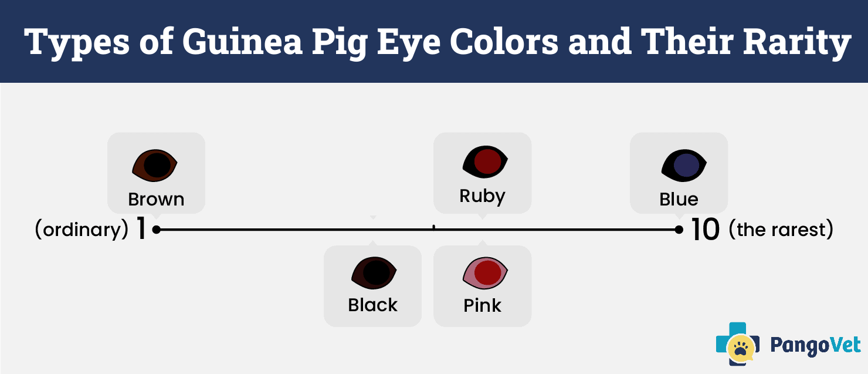
Task: Click the blue eye icon
Action: tap(683, 164)
